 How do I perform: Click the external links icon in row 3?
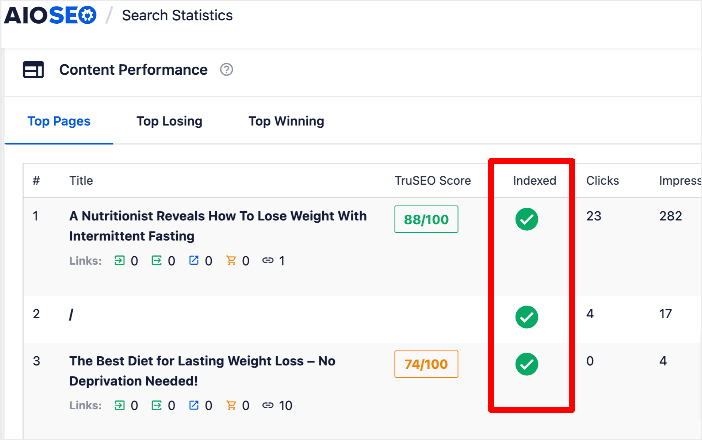coord(194,406)
